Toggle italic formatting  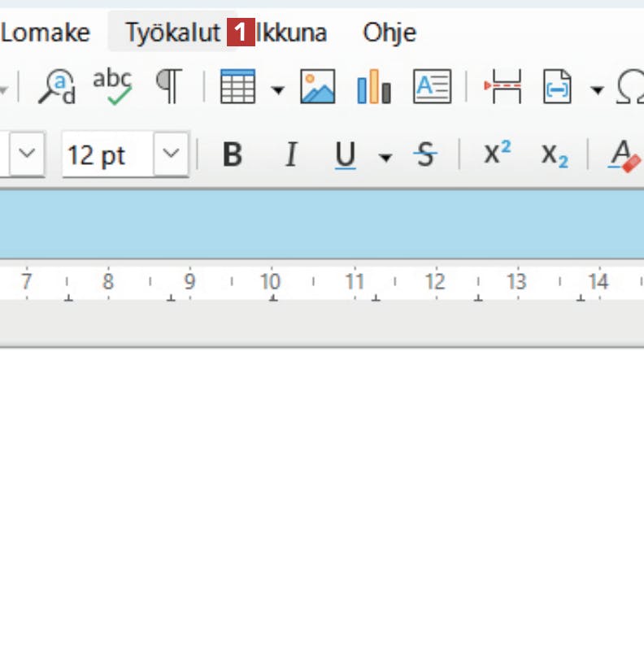(290, 153)
